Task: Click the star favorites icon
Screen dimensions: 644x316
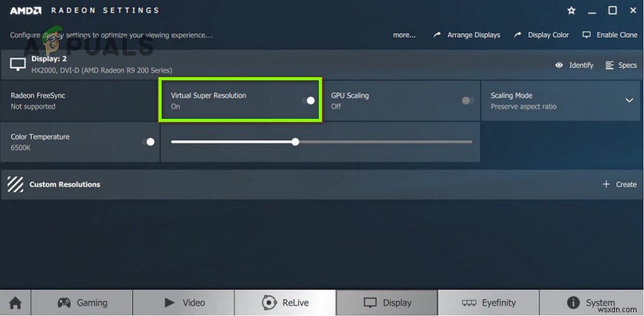Action: pyautogui.click(x=571, y=11)
